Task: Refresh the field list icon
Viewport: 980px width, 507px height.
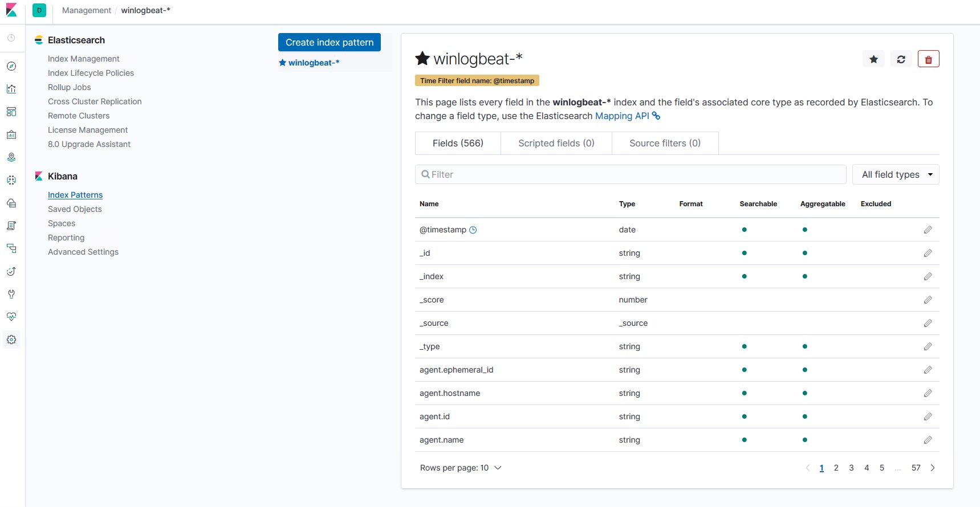Action: pos(901,59)
